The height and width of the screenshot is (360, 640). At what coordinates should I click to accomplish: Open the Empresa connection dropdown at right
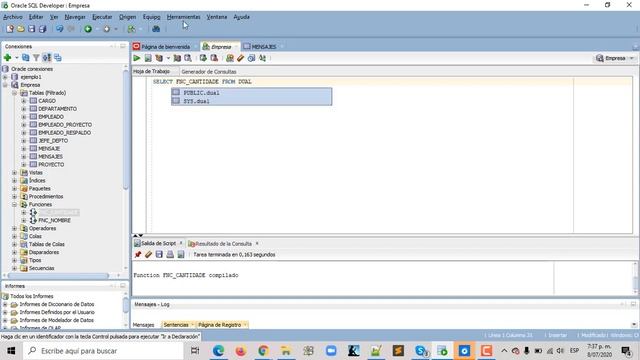(632, 58)
